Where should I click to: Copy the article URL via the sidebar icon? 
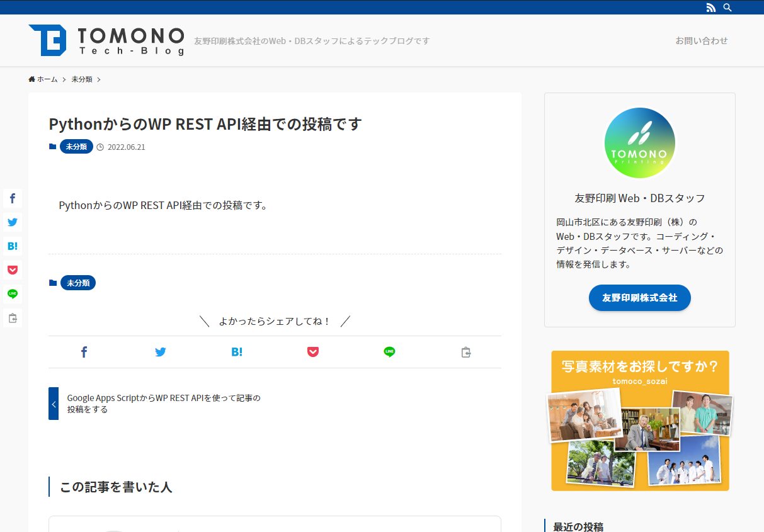click(12, 317)
